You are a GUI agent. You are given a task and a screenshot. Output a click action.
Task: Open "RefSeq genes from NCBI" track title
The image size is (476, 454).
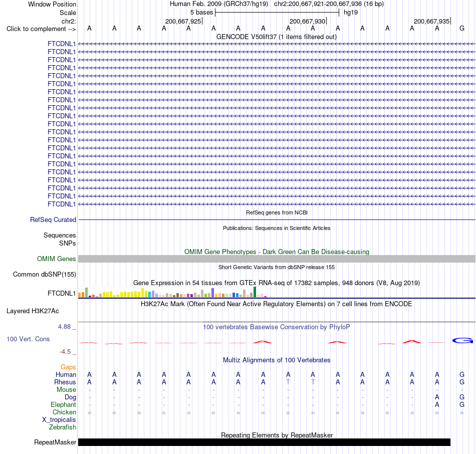tap(277, 212)
